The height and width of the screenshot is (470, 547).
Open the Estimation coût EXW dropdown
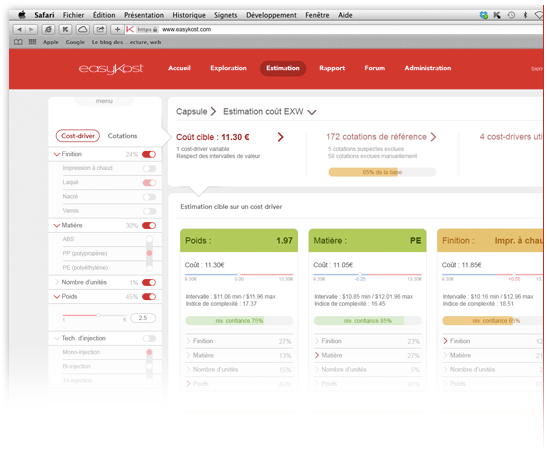(x=312, y=112)
